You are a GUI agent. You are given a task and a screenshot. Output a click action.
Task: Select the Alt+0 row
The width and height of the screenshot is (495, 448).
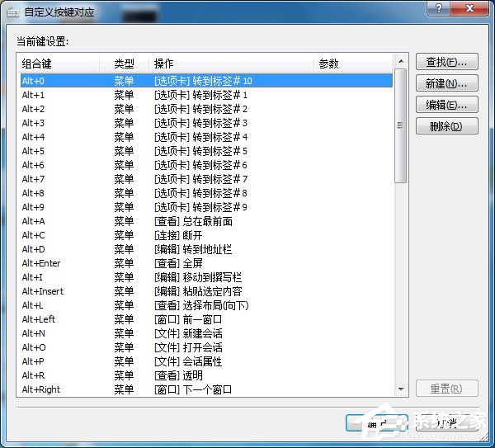[206, 81]
